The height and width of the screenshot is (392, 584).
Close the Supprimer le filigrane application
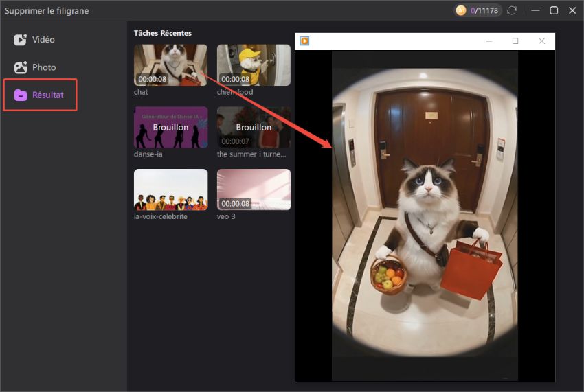click(x=572, y=10)
